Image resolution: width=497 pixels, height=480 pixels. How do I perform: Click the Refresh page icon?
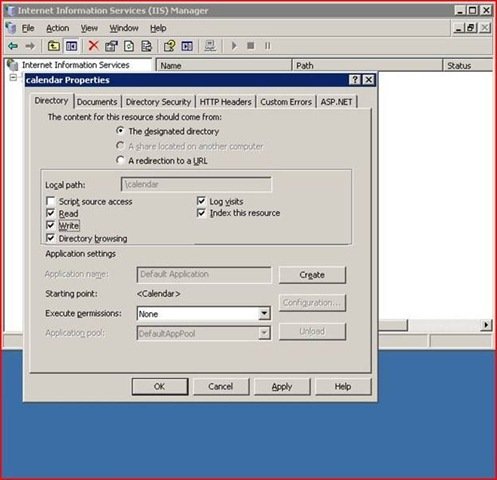[x=129, y=46]
